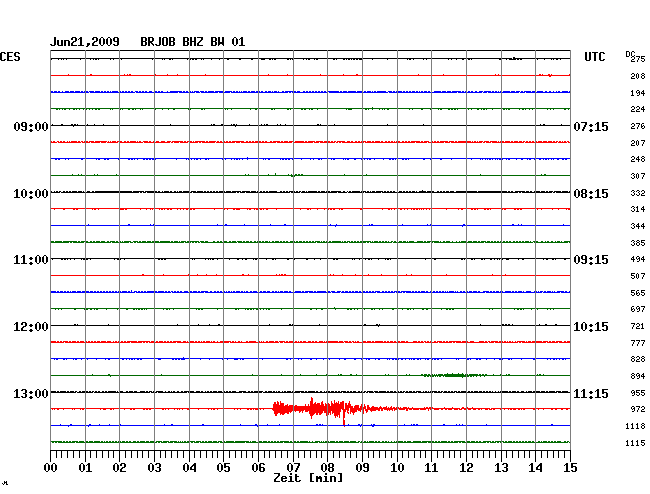Image resolution: width=650 pixels, height=494 pixels.
Task: Click the Zeit [min] axis title
Action: [308, 478]
